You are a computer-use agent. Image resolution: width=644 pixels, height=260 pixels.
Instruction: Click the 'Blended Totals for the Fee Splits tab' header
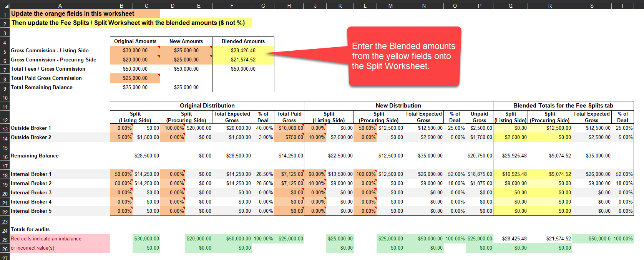click(x=563, y=106)
